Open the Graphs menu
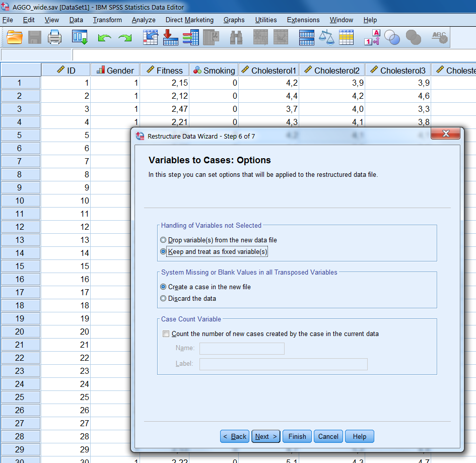Viewport: 476px width, 463px height. point(234,20)
